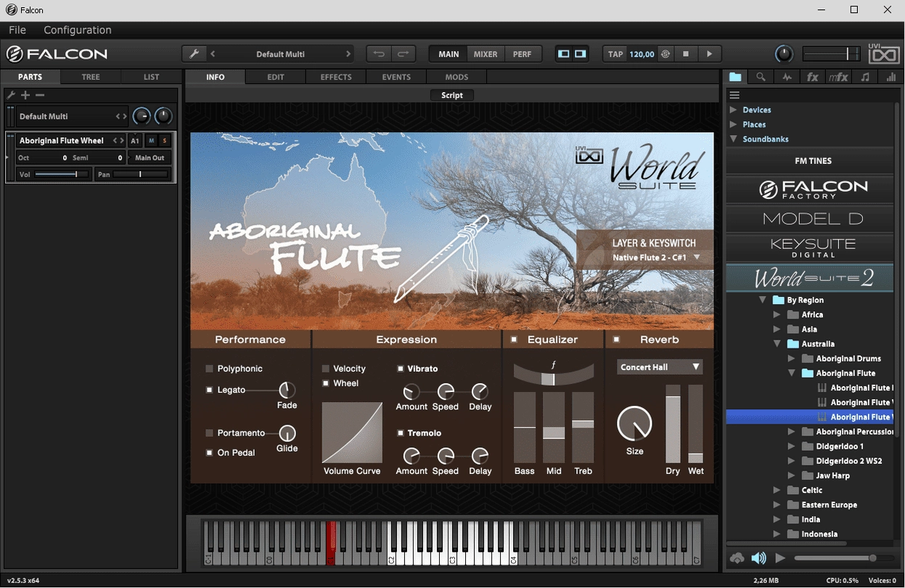Viewport: 905px width, 588px height.
Task: Expand the Didgeridoo 1 folder
Action: coord(791,446)
